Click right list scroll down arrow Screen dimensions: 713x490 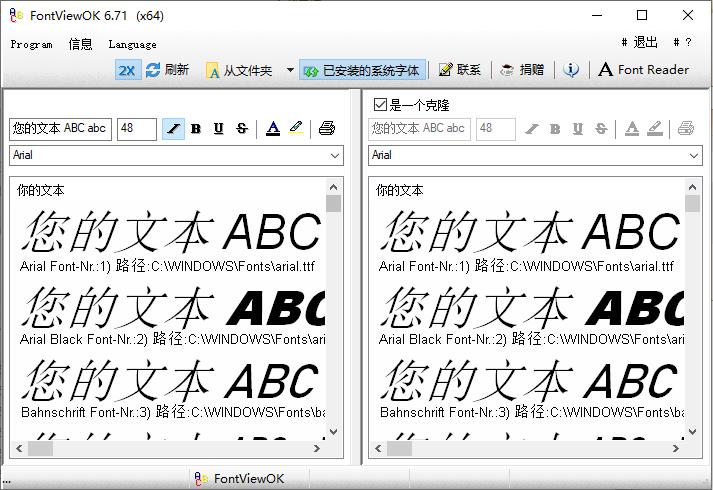point(692,431)
